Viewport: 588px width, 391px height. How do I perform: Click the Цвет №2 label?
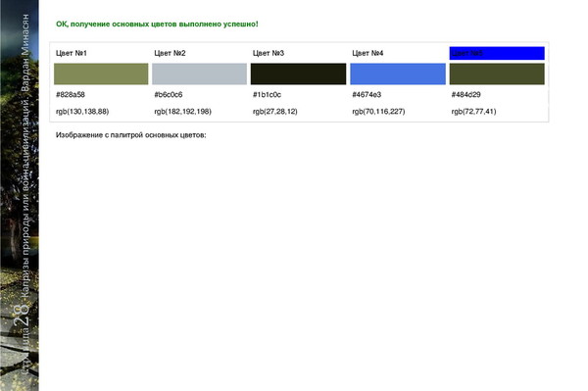coord(170,53)
